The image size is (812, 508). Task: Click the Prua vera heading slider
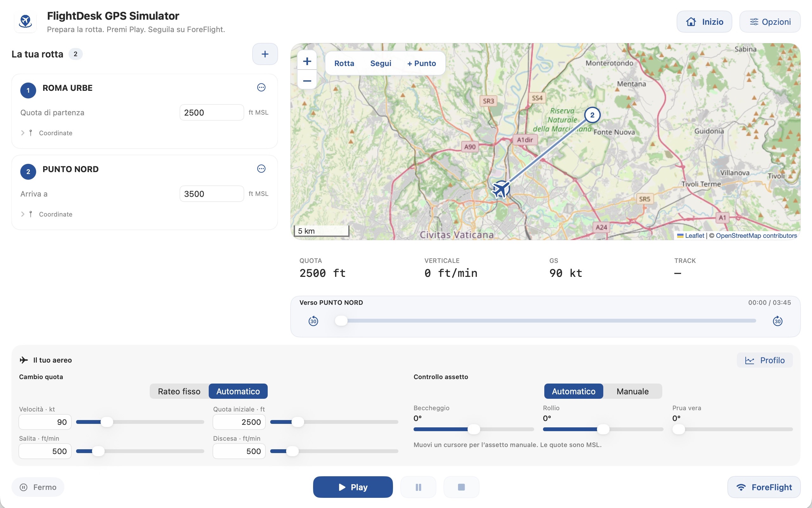(x=732, y=429)
